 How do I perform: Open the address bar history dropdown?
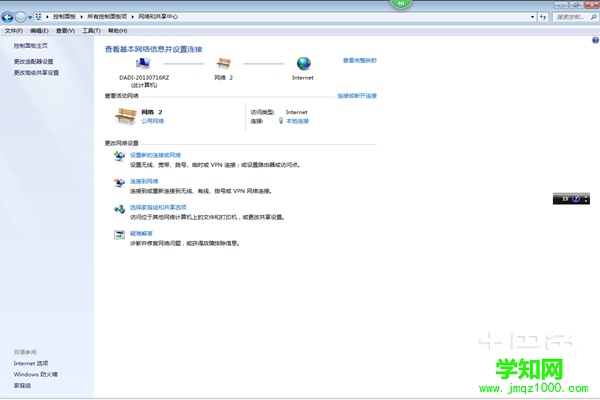(x=532, y=17)
